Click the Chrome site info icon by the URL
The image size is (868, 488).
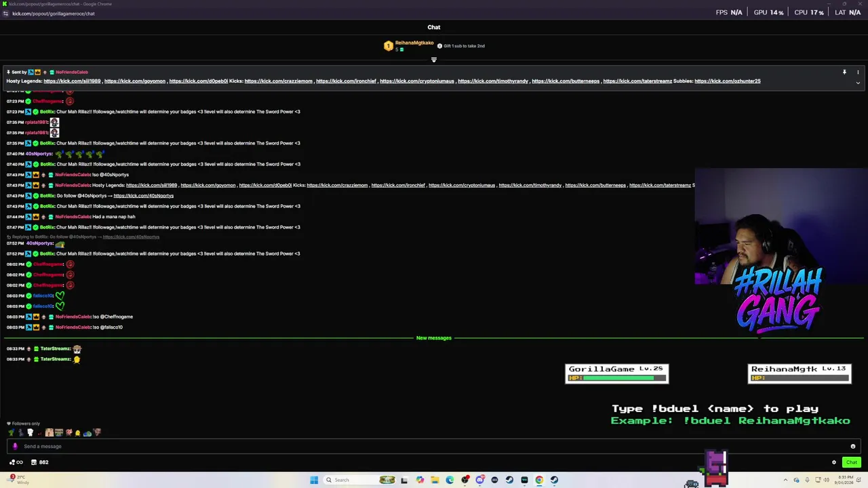click(x=5, y=14)
